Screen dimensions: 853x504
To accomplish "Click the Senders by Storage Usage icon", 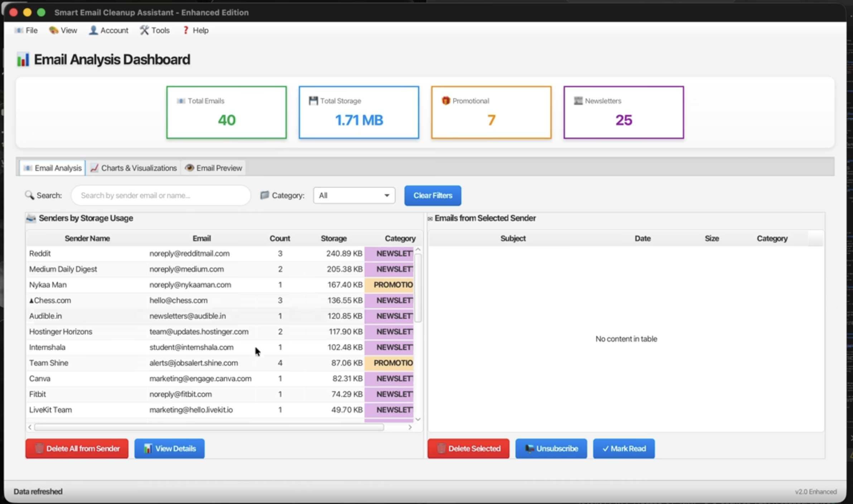I will 31,218.
